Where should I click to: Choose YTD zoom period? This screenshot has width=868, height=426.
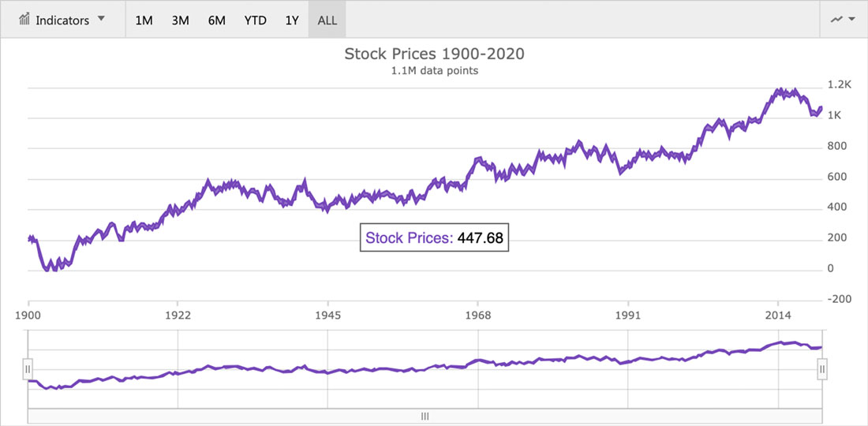point(255,21)
